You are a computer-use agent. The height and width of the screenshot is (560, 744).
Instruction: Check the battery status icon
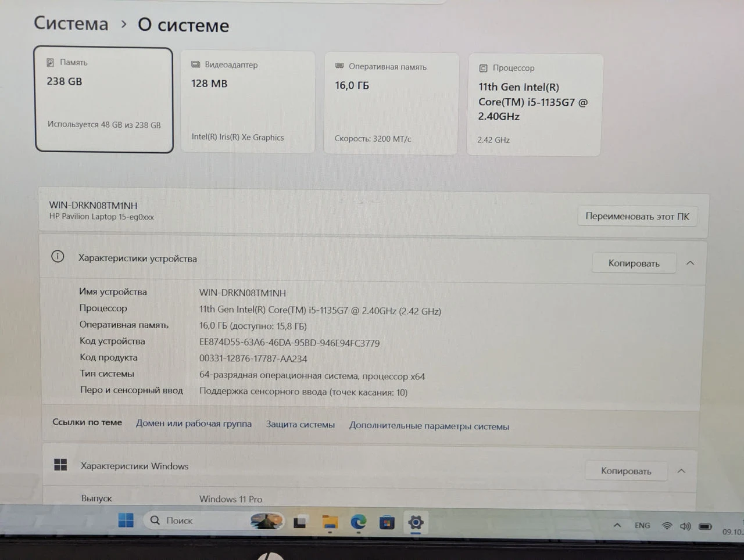(x=705, y=527)
